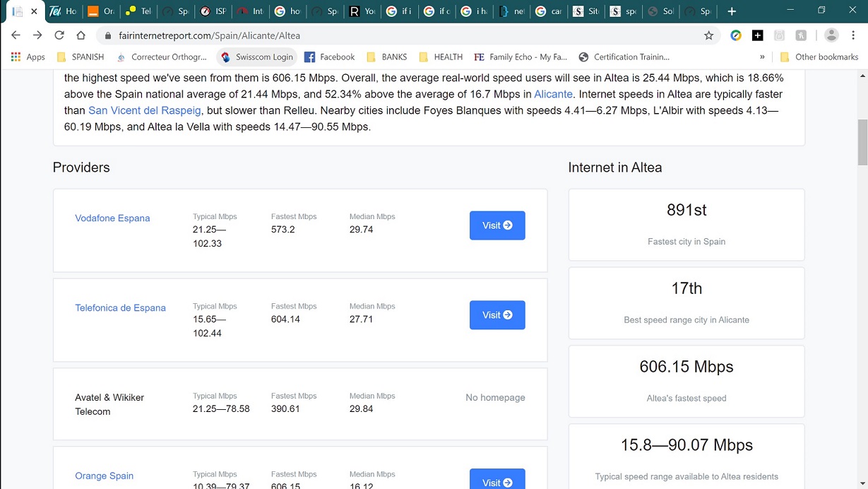The image size is (868, 489).
Task: Open the Chrome three-dot menu
Action: point(853,35)
